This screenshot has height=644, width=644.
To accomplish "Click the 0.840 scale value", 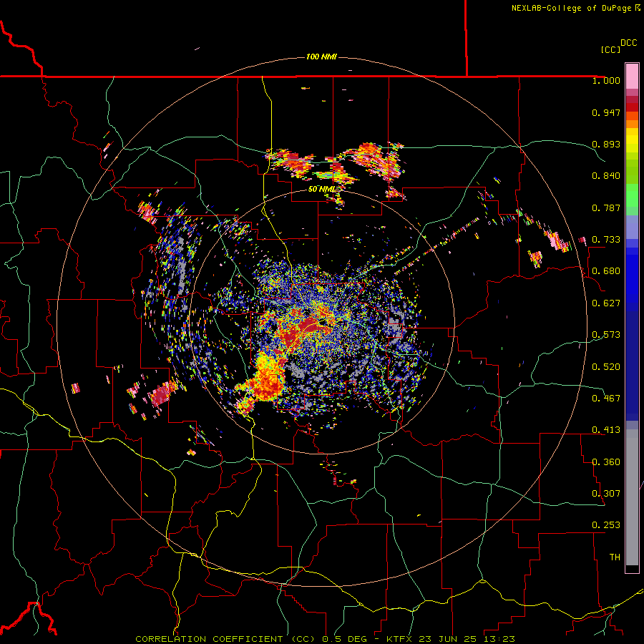I will [606, 176].
